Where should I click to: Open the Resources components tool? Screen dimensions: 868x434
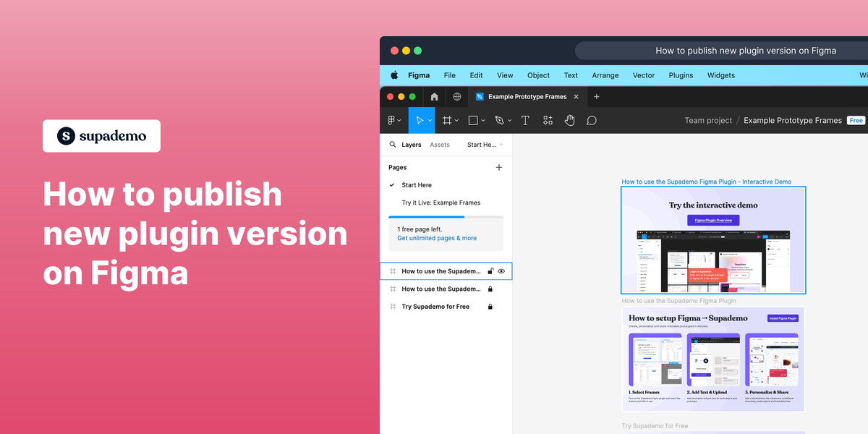pos(548,120)
